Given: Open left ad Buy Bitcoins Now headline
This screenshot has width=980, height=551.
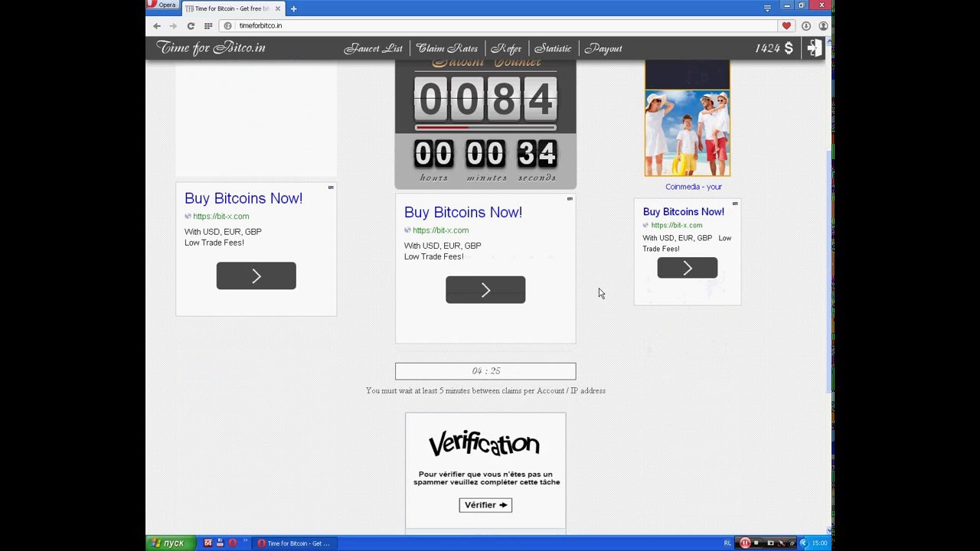Looking at the screenshot, I should tap(243, 198).
